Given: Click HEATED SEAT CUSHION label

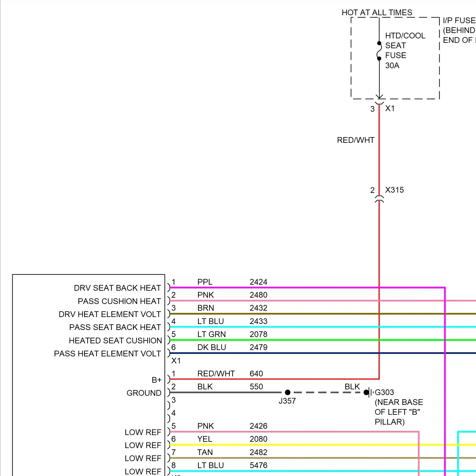Looking at the screenshot, I should (x=116, y=341).
